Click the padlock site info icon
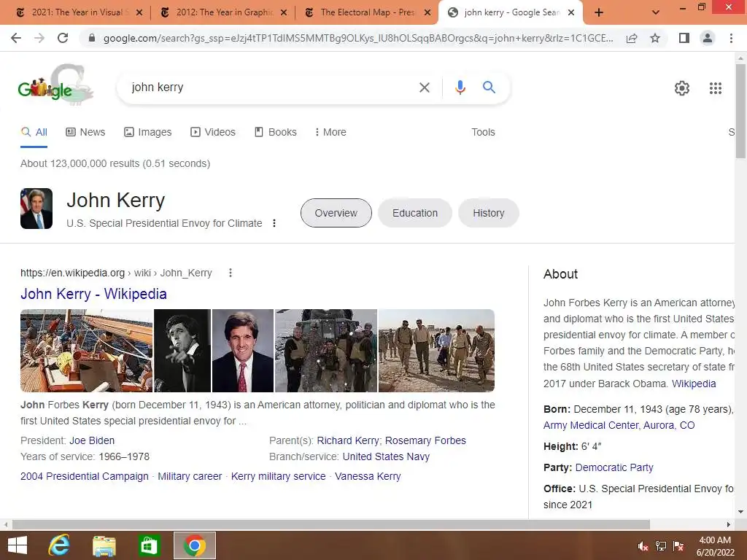Image resolution: width=747 pixels, height=560 pixels. (92, 38)
